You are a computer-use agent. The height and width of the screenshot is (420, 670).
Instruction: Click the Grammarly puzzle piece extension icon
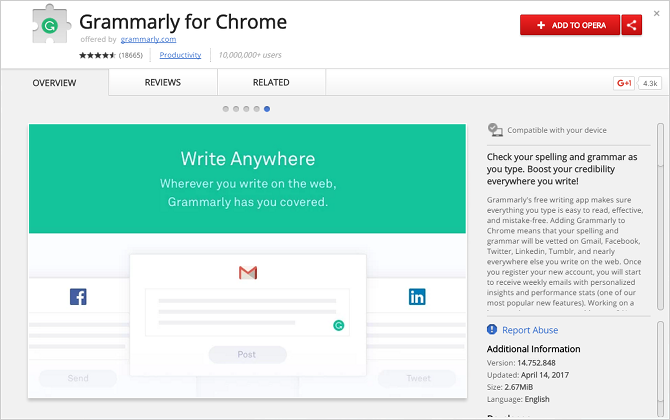click(51, 24)
